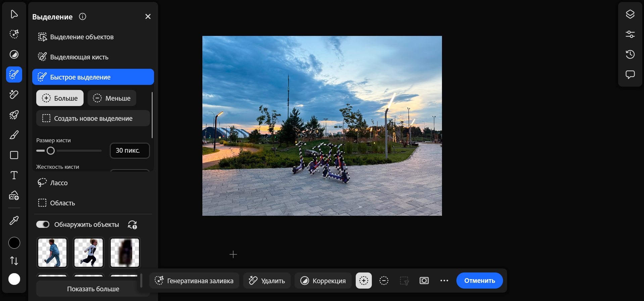Swap foreground and background colors

point(14,261)
